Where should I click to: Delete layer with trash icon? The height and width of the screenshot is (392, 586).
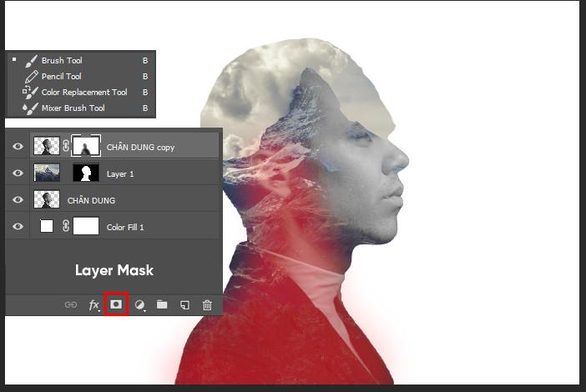(207, 305)
